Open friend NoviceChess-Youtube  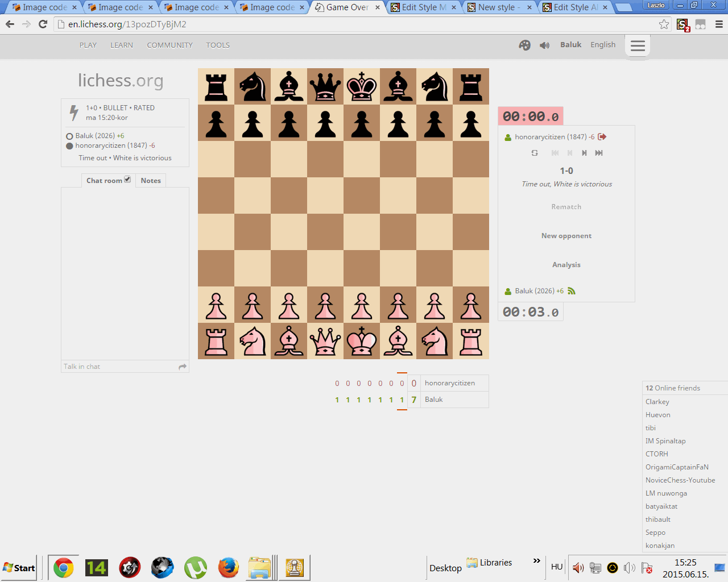point(680,480)
